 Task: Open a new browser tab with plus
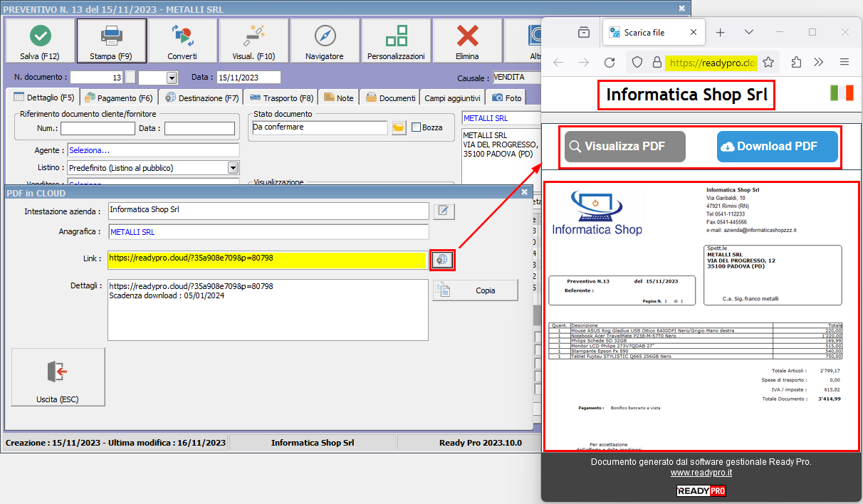coord(720,32)
